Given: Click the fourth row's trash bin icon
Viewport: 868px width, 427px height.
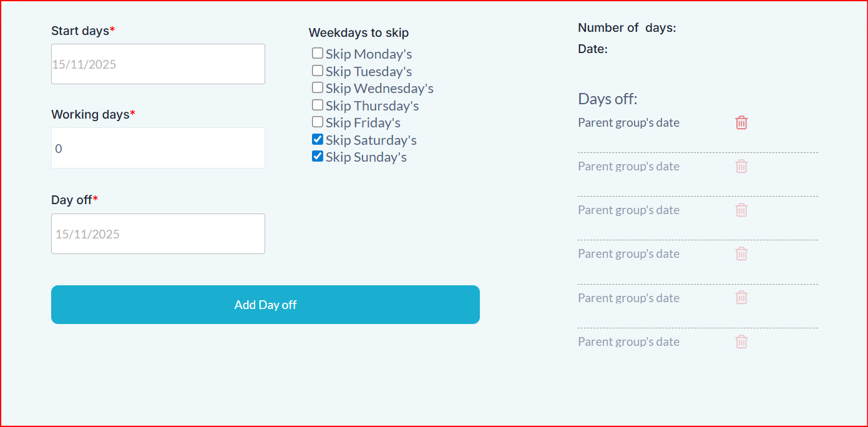Looking at the screenshot, I should click(x=741, y=253).
